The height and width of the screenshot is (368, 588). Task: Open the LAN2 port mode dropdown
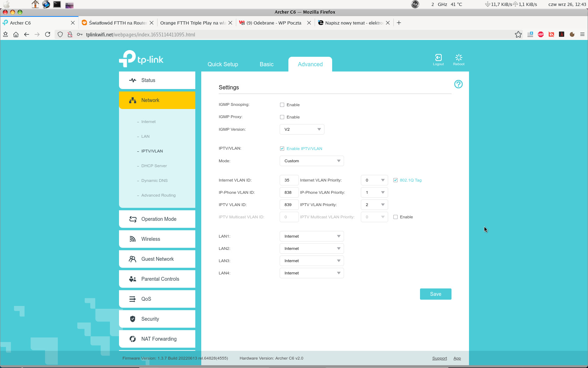(312, 248)
